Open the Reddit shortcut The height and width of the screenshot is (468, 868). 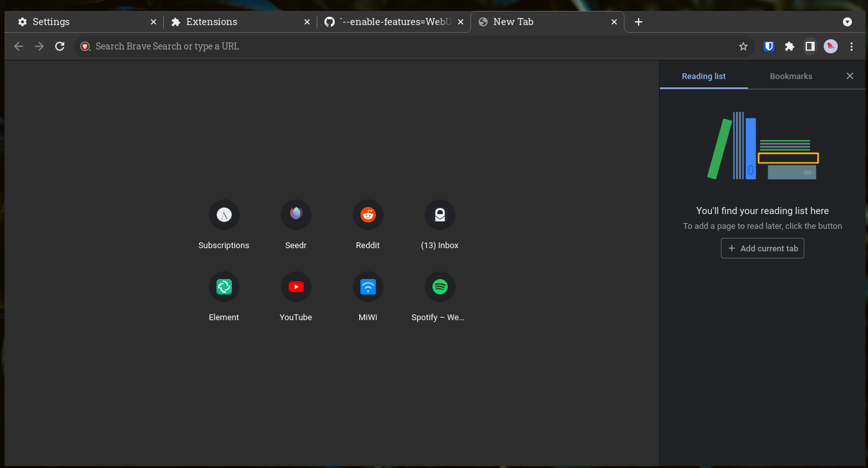pyautogui.click(x=368, y=215)
